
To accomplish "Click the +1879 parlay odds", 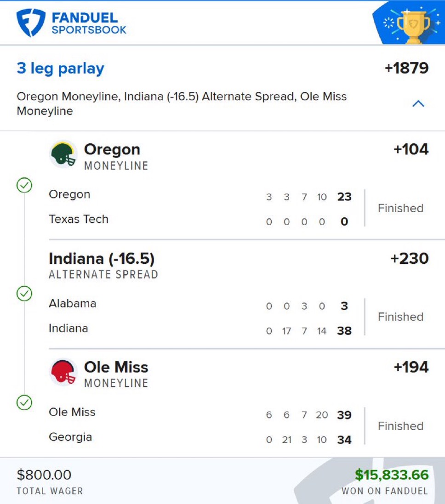I will [x=406, y=68].
